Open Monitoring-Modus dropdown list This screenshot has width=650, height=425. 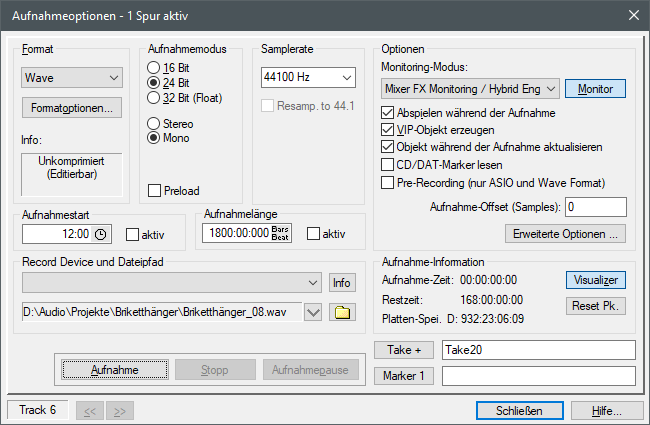(x=470, y=89)
